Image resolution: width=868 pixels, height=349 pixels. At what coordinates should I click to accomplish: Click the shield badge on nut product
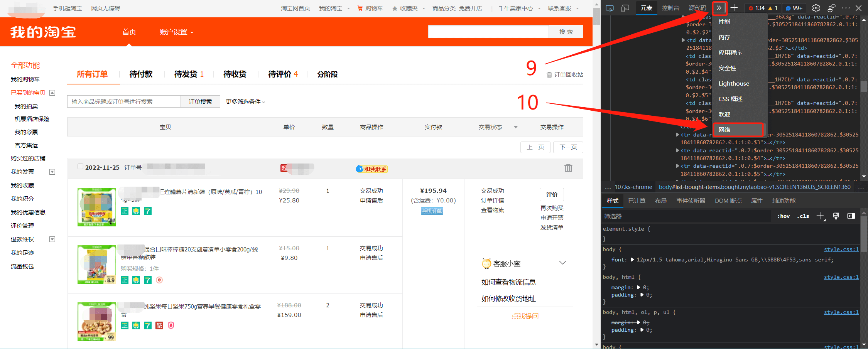tap(171, 325)
